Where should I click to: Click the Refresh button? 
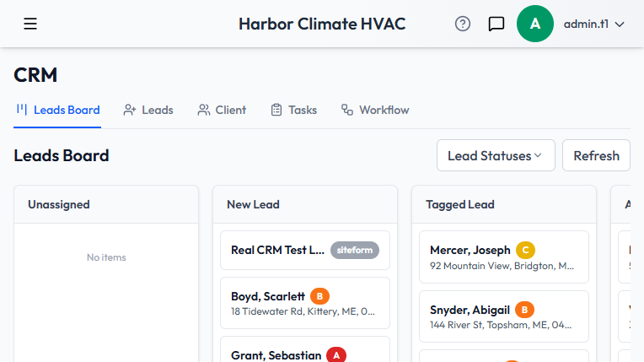[596, 155]
